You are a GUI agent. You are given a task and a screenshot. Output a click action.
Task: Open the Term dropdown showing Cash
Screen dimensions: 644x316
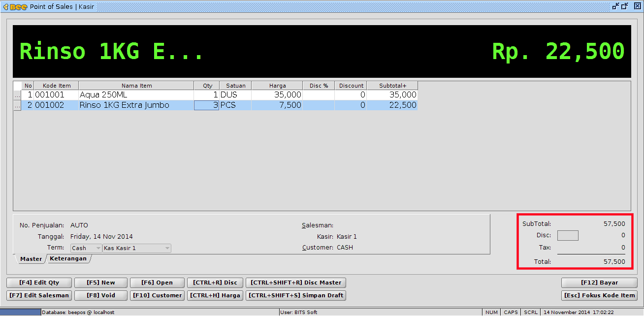pos(86,248)
